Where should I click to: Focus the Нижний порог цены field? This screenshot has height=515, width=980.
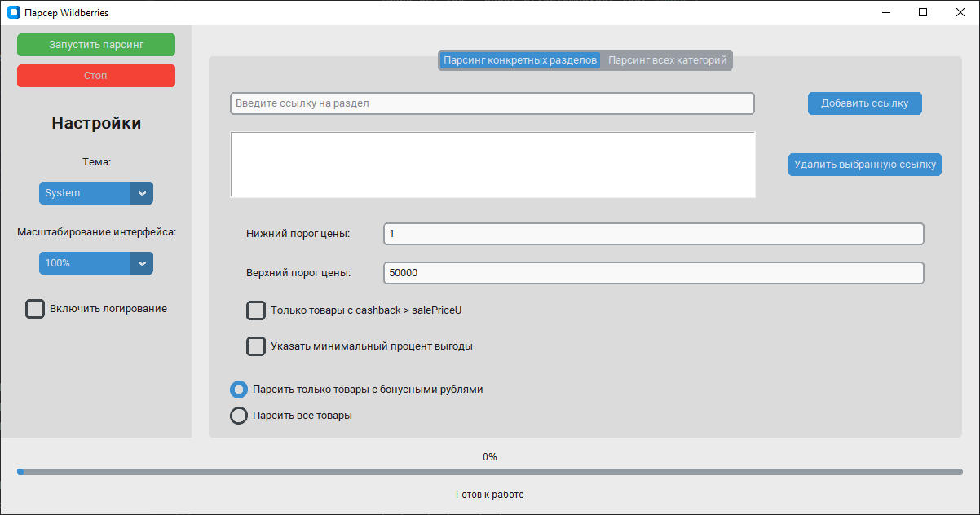pos(654,234)
